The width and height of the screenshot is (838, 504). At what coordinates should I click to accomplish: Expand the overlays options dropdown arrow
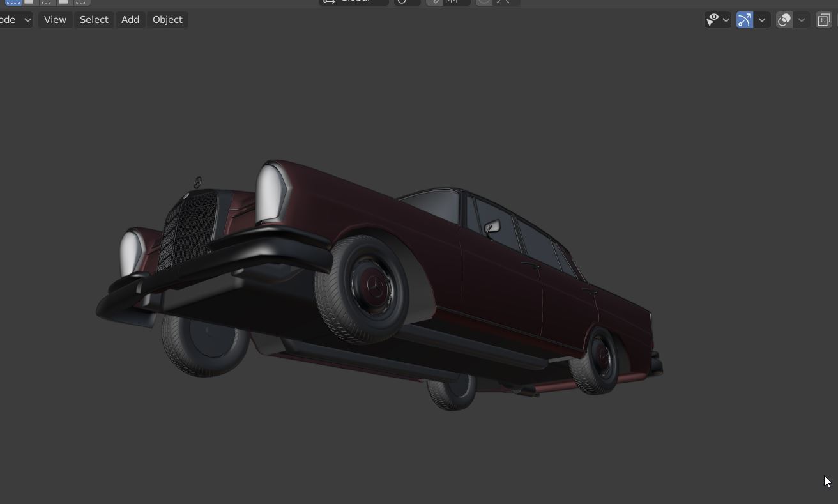click(802, 20)
